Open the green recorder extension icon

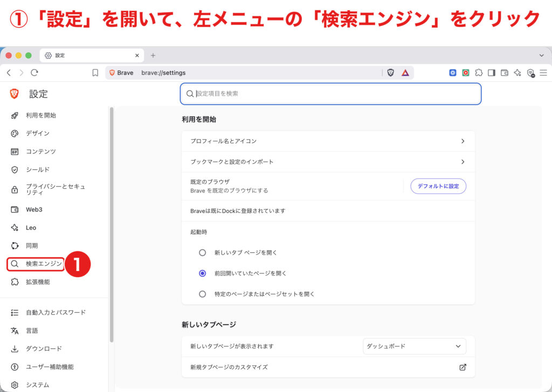[x=466, y=73]
